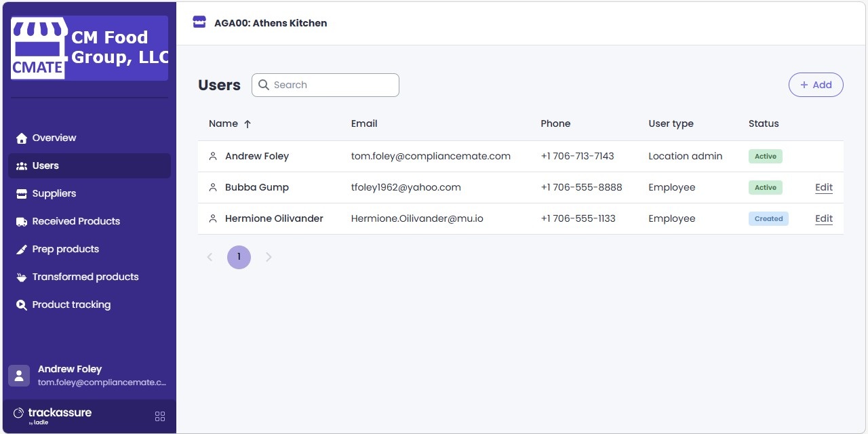
Task: Go to next page arrow
Action: point(269,257)
